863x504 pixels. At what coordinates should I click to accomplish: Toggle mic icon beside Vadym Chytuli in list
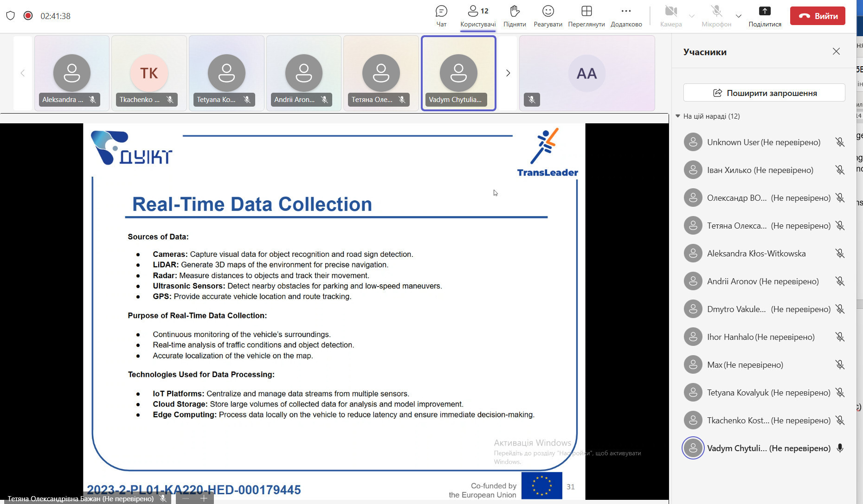(839, 448)
